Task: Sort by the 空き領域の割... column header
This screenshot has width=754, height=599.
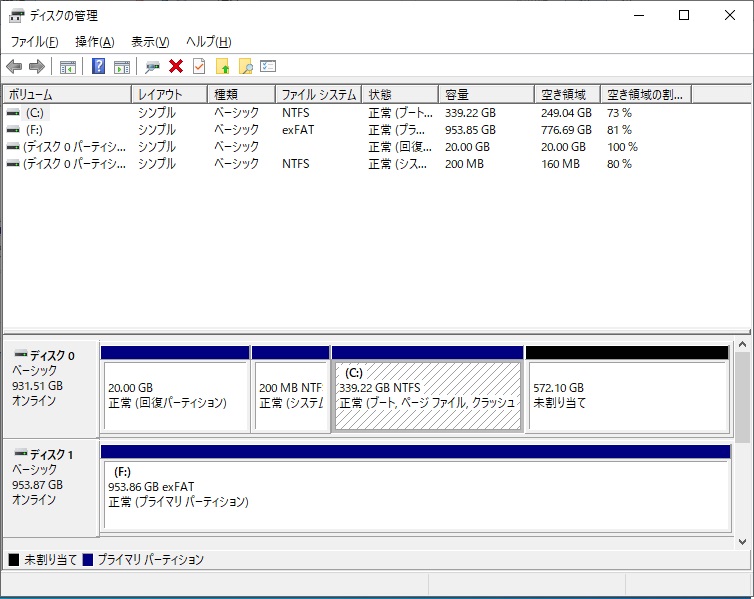Action: (x=646, y=94)
